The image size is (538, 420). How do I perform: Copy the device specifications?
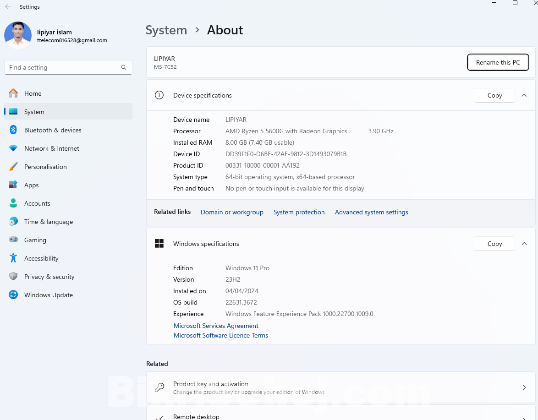click(x=494, y=95)
